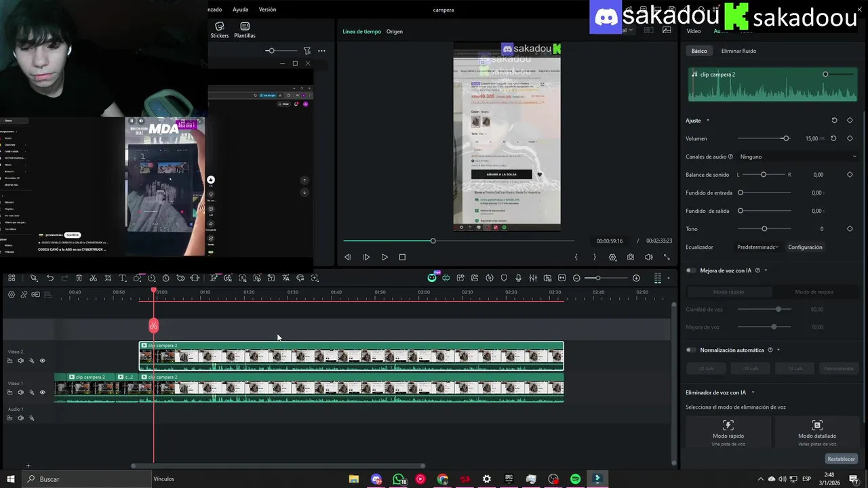The image size is (868, 488).
Task: Collapse Eliminador de voz con IA section
Action: [753, 392]
